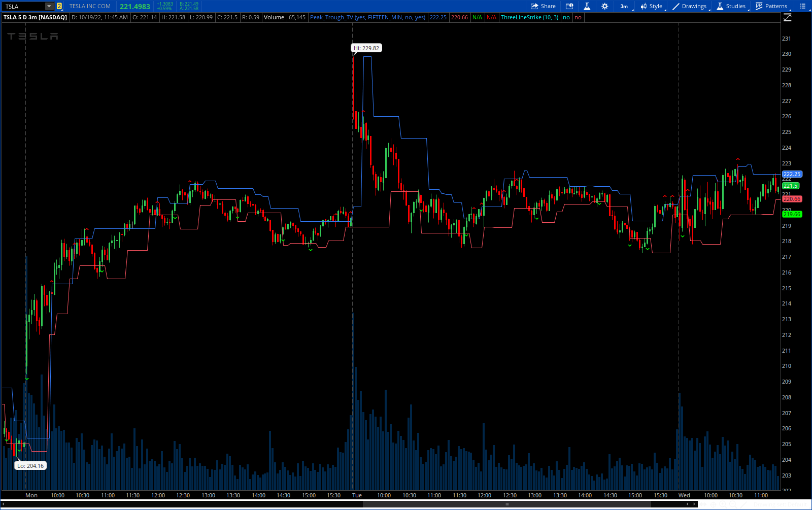
Task: Click the 230 price level on the axis
Action: point(787,54)
